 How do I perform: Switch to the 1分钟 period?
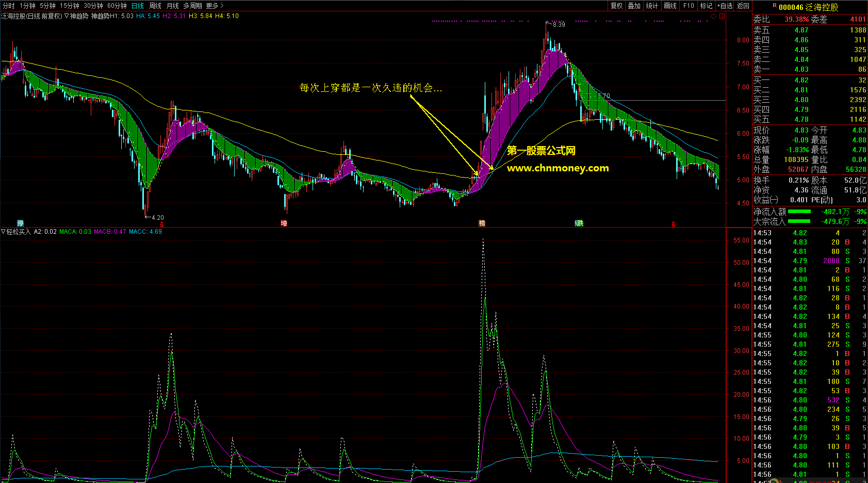tap(28, 6)
